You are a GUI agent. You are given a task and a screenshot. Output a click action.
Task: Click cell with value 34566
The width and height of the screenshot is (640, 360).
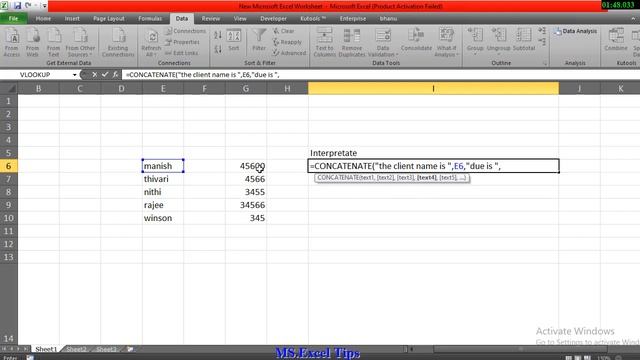[x=246, y=205]
